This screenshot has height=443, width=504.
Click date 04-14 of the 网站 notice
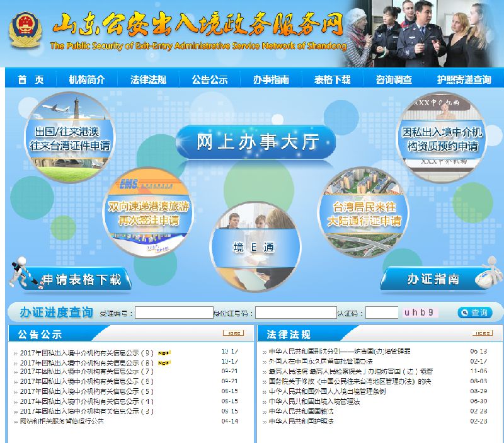229,422
